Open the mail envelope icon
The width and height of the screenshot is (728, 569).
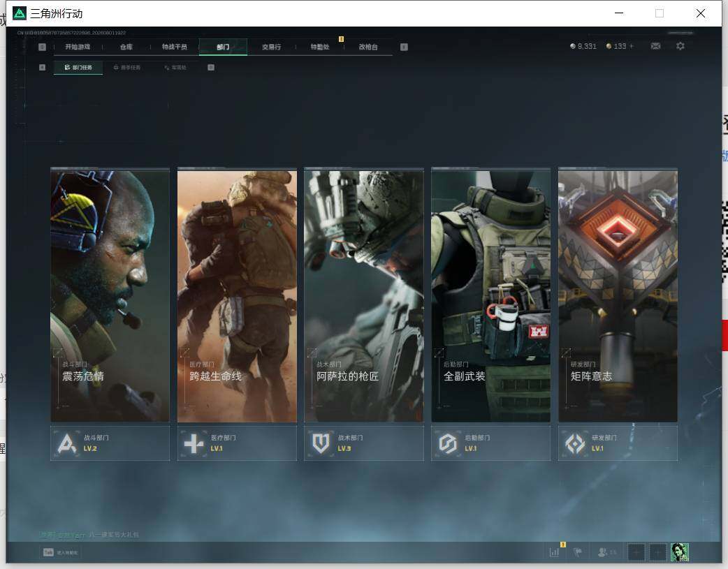[655, 46]
